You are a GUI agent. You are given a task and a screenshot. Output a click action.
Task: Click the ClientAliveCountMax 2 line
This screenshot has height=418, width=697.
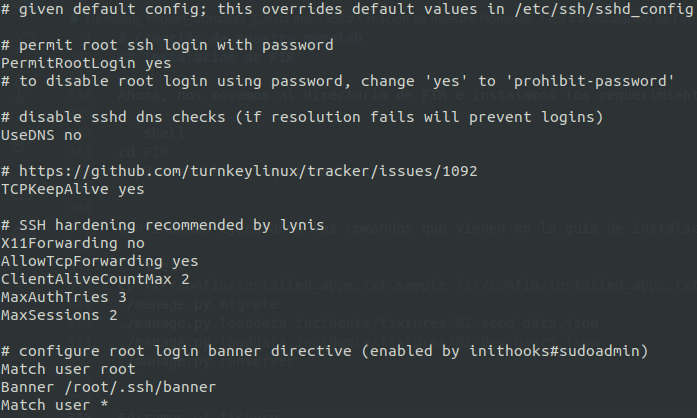pyautogui.click(x=80, y=278)
